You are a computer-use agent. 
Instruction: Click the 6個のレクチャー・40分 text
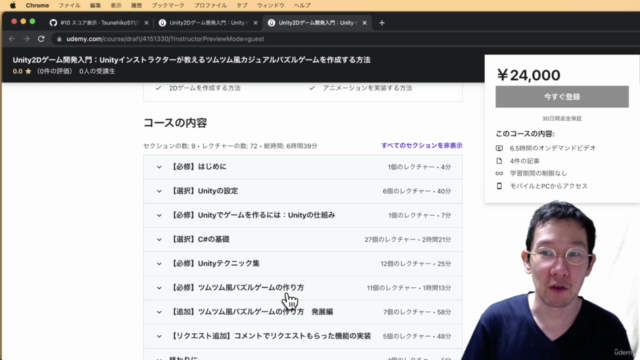tap(417, 191)
